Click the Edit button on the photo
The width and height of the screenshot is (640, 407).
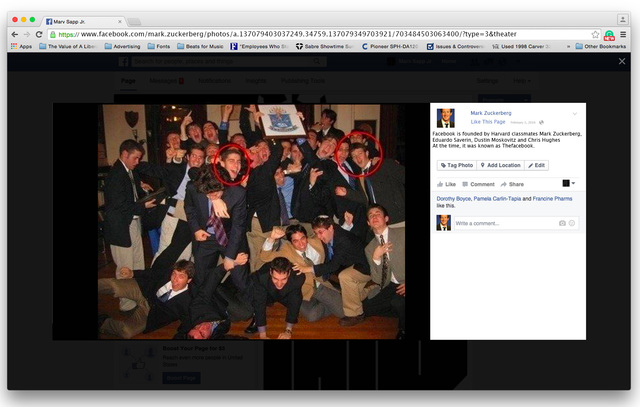536,165
